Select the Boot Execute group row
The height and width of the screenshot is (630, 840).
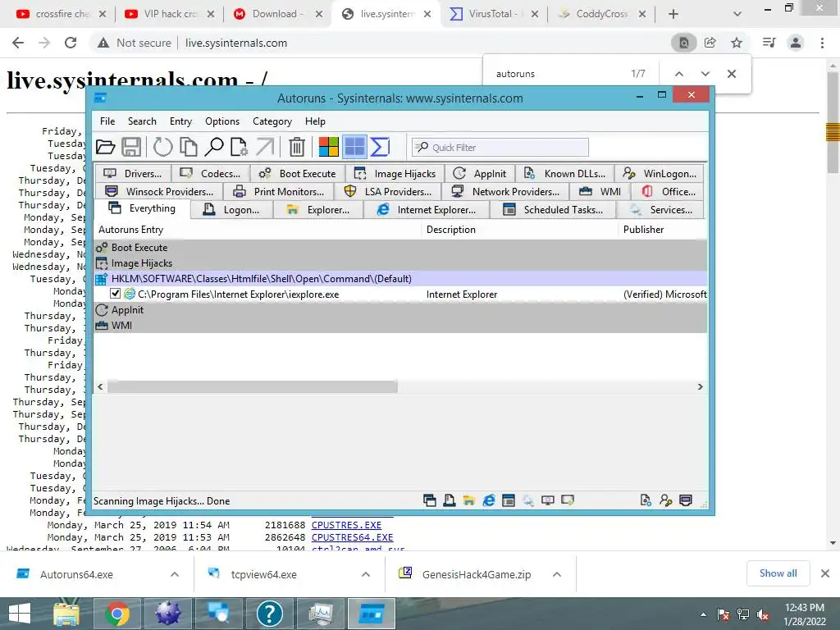[x=400, y=248]
